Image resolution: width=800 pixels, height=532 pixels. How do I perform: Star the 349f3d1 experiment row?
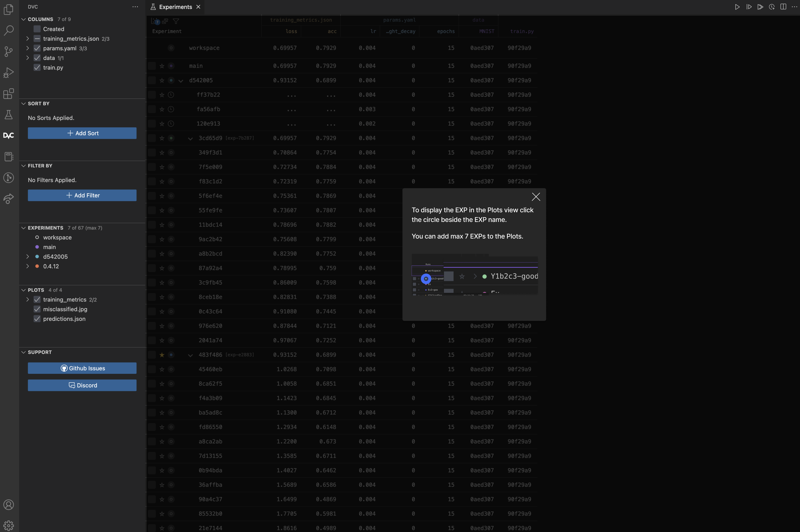point(162,152)
